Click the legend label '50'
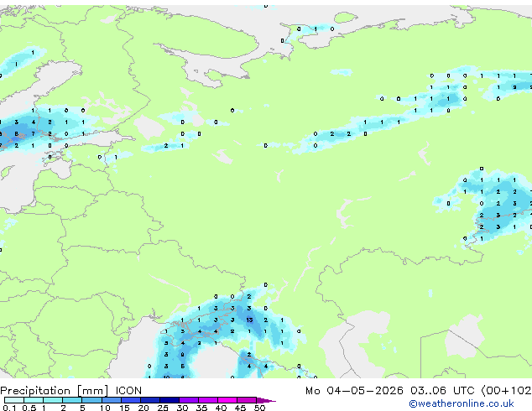Viewport: 532px width, 411px height. [259, 408]
